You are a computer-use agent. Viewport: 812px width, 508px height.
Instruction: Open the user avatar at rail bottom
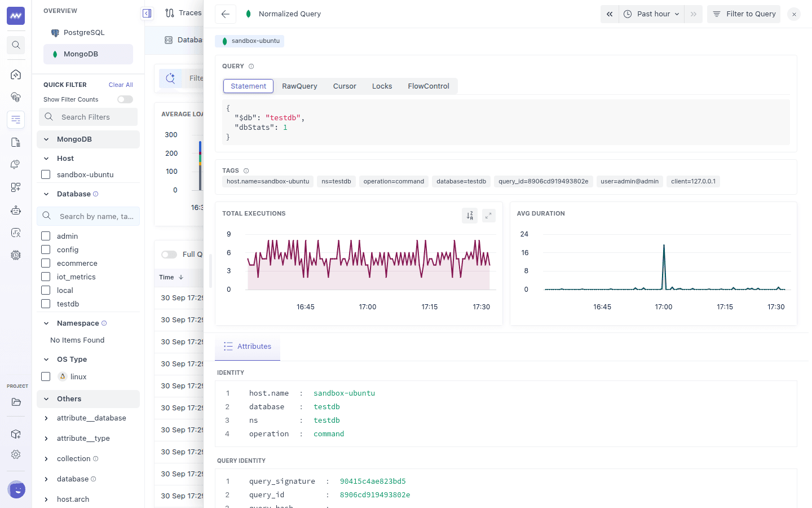point(16,489)
